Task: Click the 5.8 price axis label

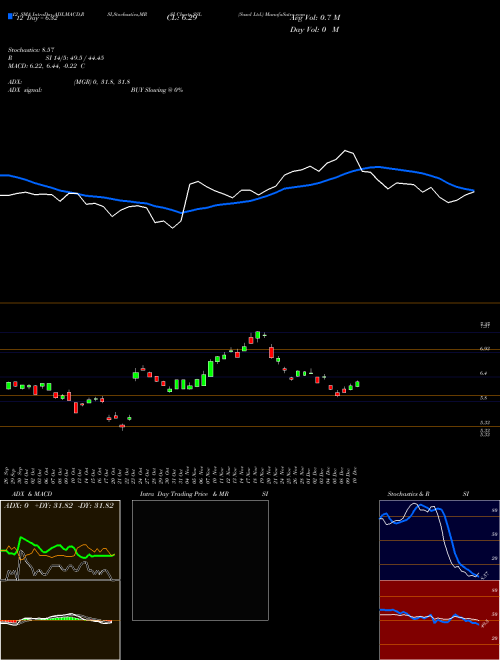Action: [484, 398]
